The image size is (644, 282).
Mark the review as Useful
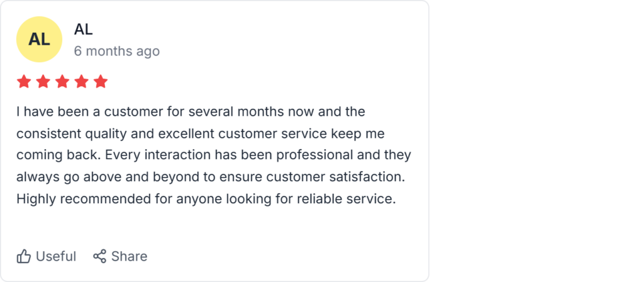[x=55, y=256]
